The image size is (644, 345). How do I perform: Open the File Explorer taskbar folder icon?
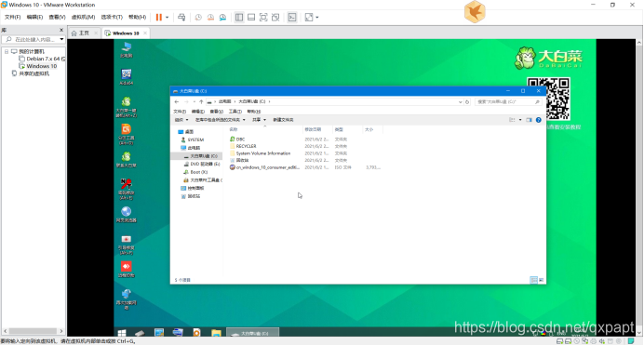tap(216, 333)
